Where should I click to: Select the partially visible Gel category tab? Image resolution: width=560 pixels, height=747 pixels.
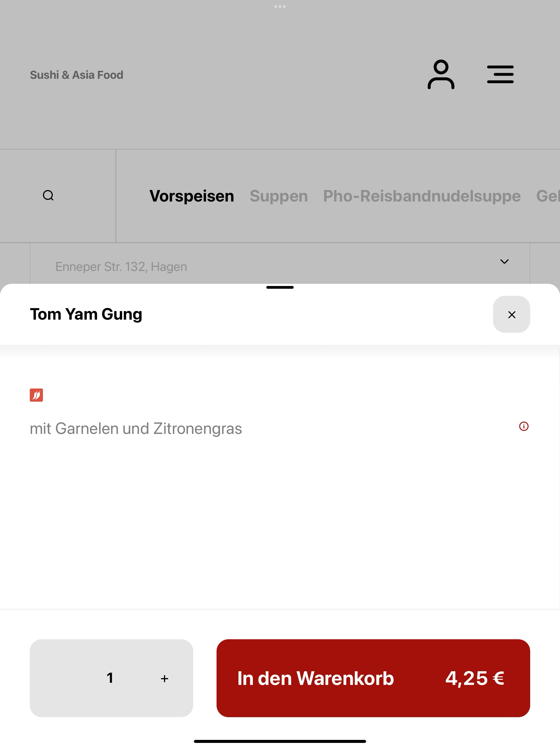(x=548, y=196)
